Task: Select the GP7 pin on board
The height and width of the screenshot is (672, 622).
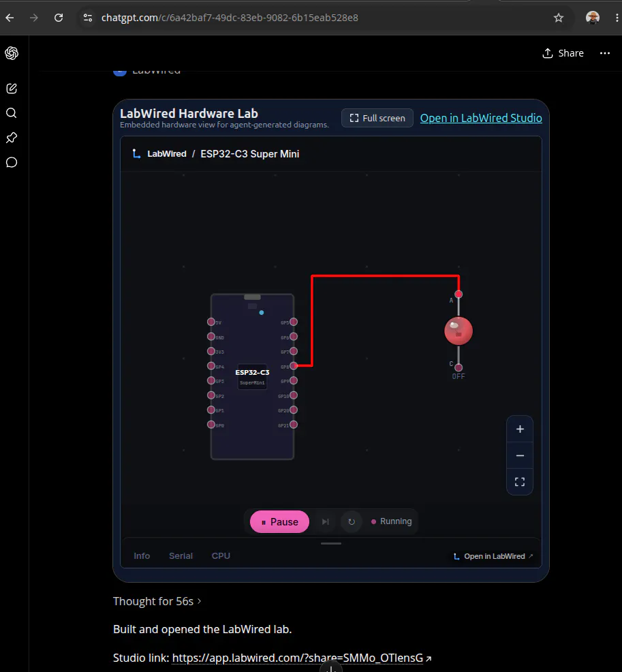Action: click(294, 351)
